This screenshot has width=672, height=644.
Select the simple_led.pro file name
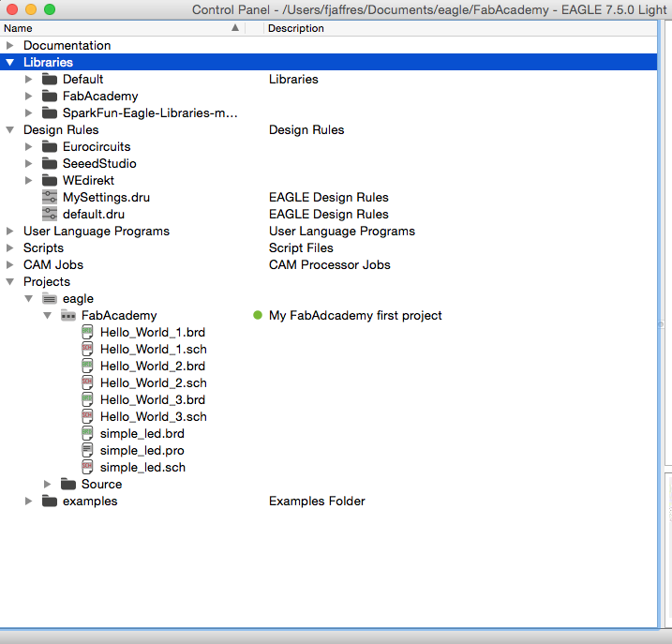coord(142,450)
